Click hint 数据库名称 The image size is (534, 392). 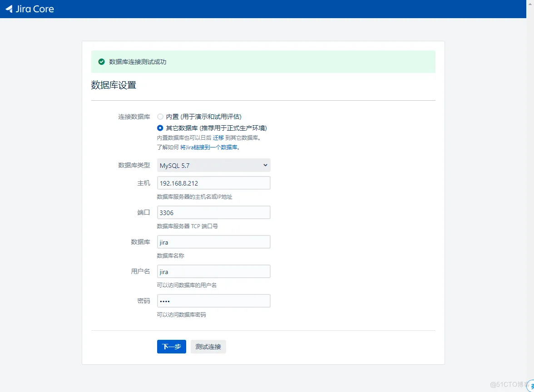pyautogui.click(x=170, y=255)
